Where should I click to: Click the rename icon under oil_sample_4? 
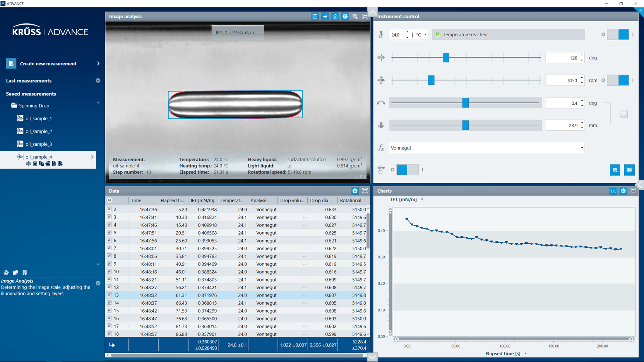(28, 164)
